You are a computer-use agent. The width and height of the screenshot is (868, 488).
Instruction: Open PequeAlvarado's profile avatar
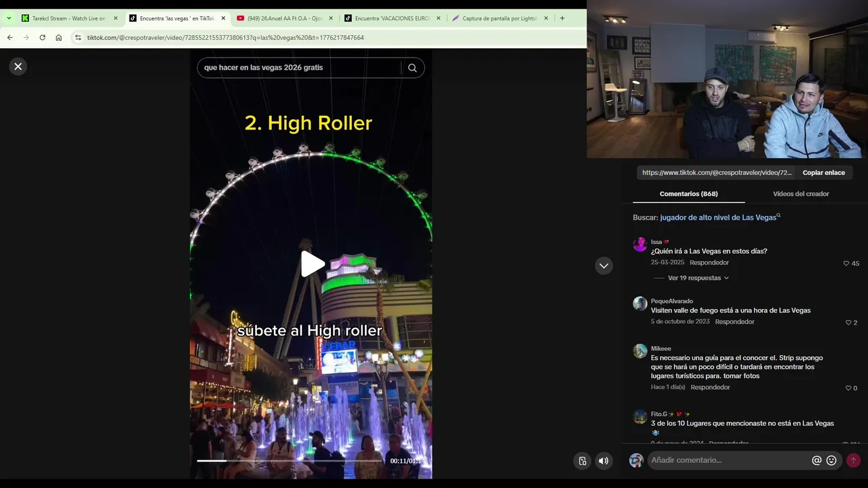click(x=640, y=304)
